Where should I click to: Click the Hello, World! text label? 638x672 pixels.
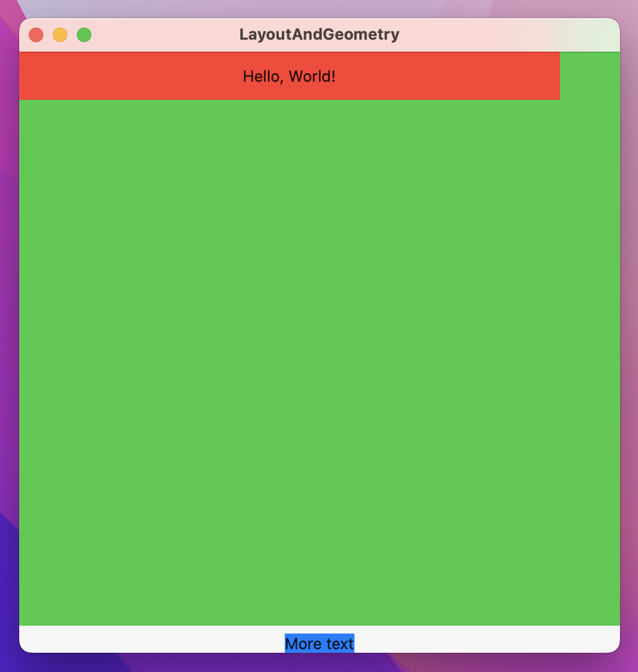(x=289, y=76)
